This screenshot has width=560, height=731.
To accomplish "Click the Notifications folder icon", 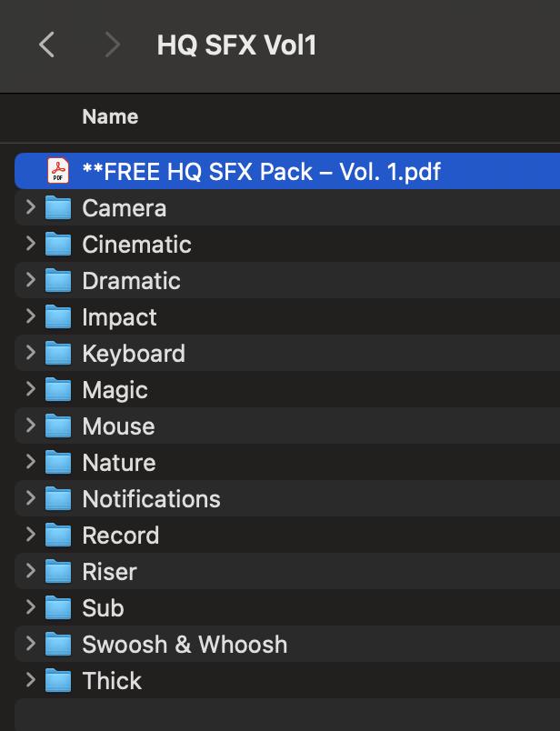I will 59,499.
